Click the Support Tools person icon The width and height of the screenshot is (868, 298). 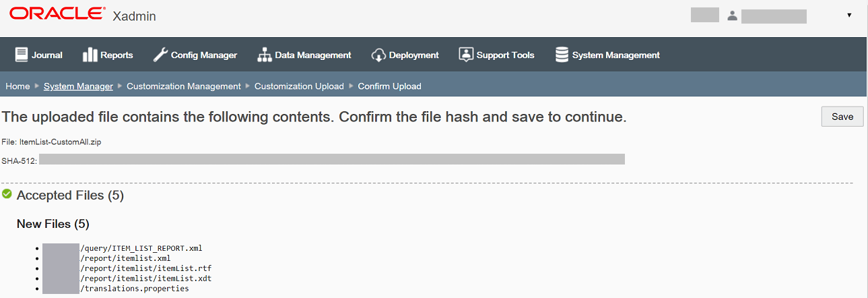point(465,55)
